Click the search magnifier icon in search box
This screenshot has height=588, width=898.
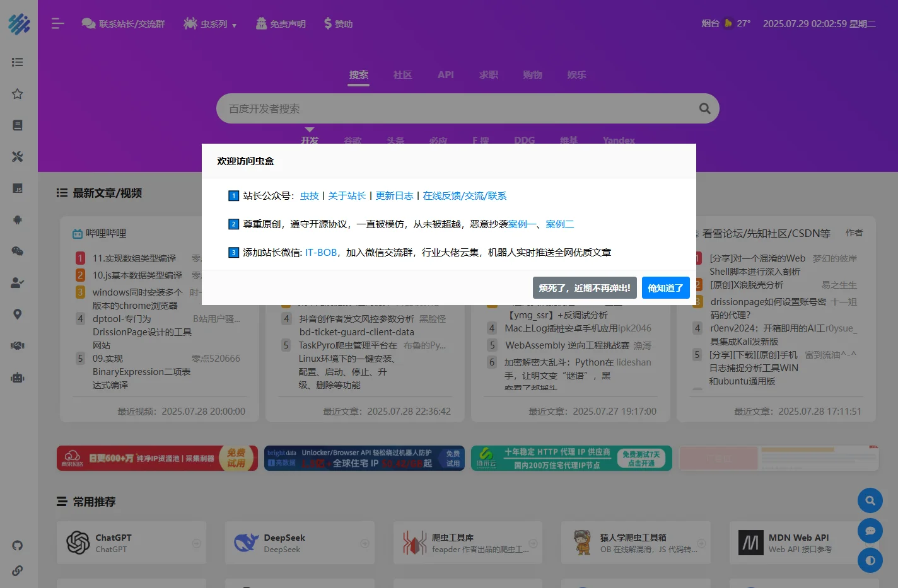pos(704,108)
